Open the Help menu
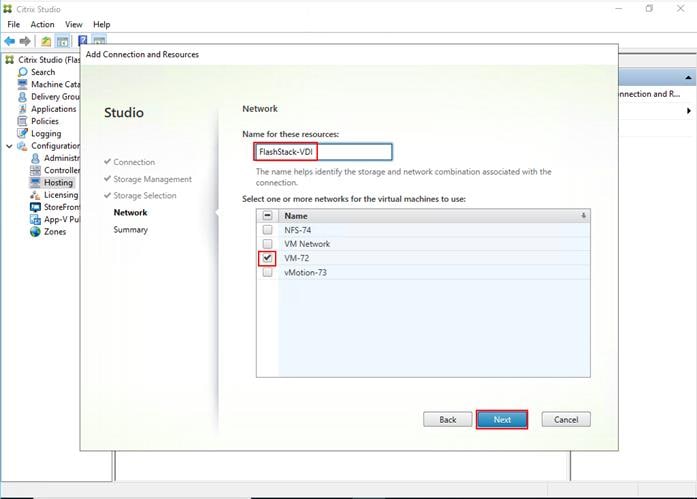Viewport: 697px width, 499px height. click(101, 24)
